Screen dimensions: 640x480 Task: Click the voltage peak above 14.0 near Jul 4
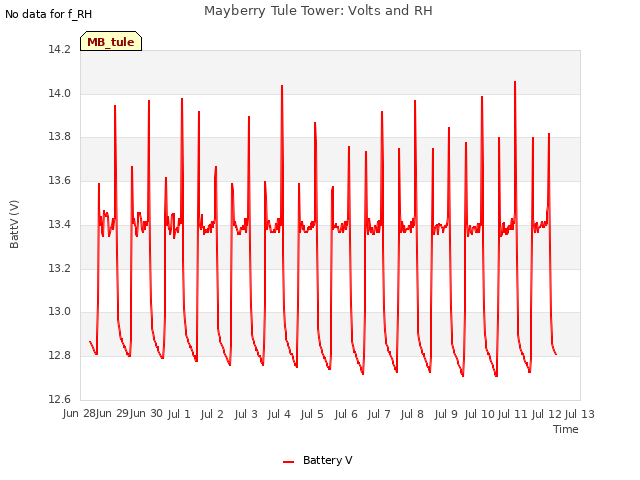point(282,86)
